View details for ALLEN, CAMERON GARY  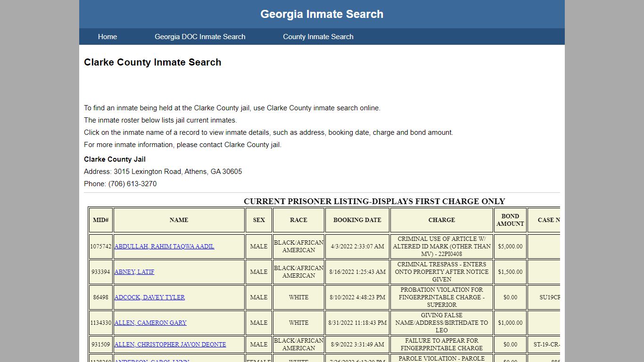tap(150, 323)
